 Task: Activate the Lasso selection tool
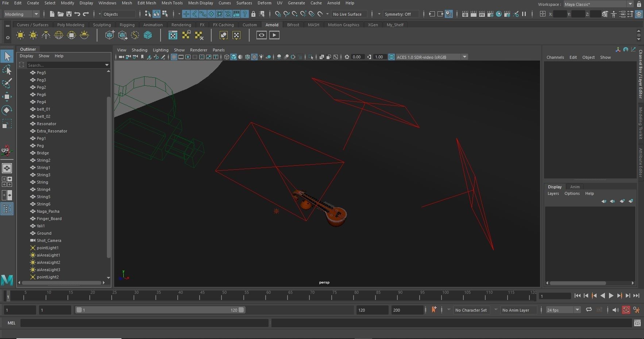point(7,70)
